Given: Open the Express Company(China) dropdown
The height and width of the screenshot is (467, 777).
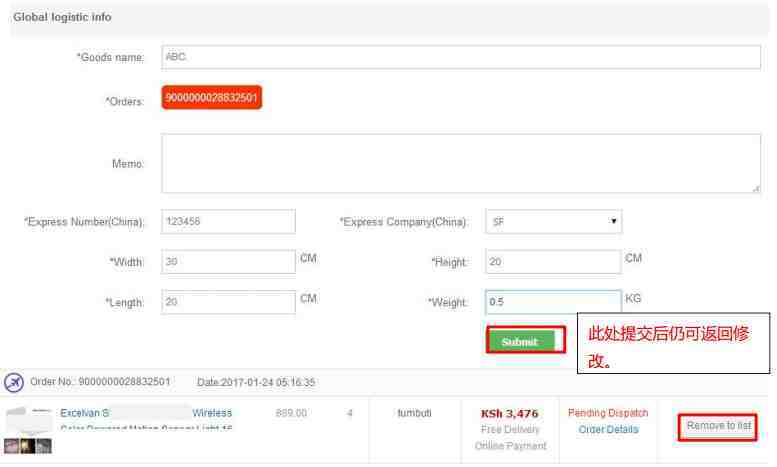Looking at the screenshot, I should [554, 222].
